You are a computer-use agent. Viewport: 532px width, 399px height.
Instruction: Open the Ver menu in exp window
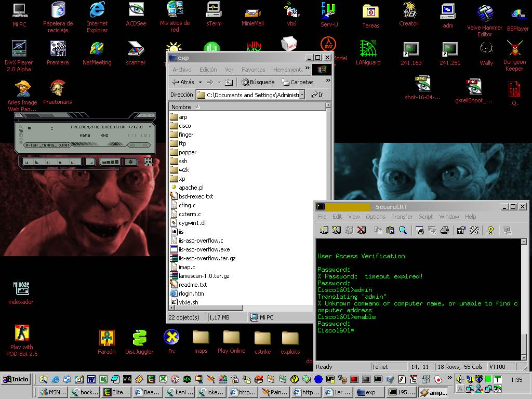click(x=229, y=70)
